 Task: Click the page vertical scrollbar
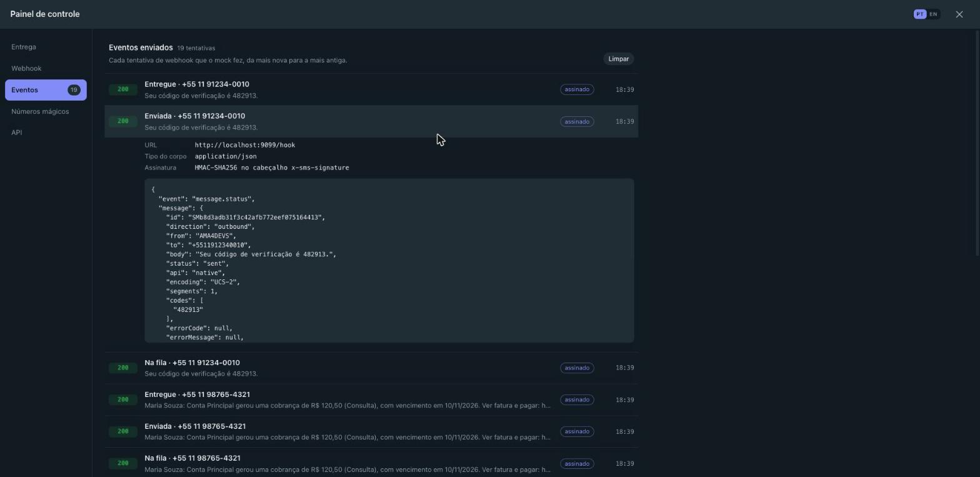(977, 143)
